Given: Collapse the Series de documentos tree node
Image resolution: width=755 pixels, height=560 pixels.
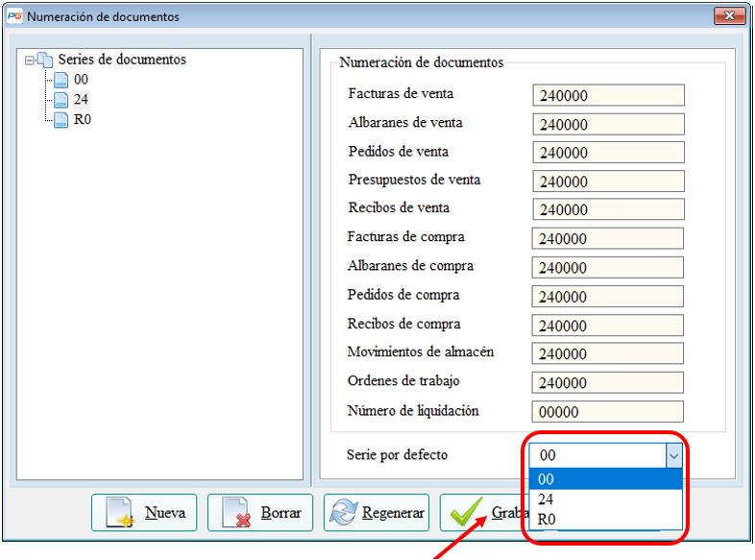Looking at the screenshot, I should (30, 61).
